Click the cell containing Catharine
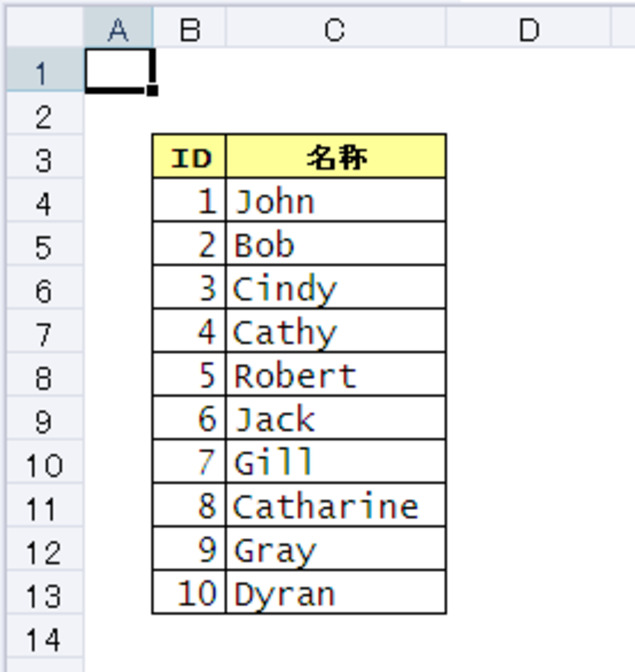 click(x=336, y=506)
